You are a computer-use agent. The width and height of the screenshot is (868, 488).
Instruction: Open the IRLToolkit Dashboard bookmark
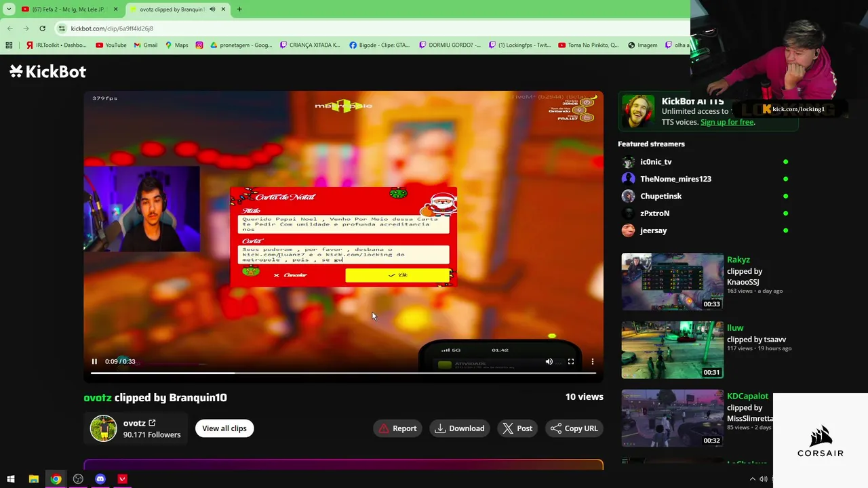(56, 45)
